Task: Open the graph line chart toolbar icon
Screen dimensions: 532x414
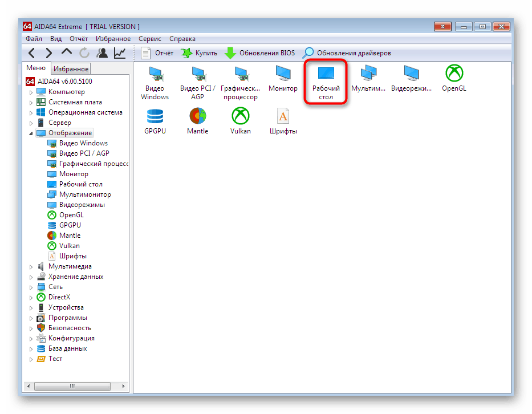Action: (x=120, y=53)
